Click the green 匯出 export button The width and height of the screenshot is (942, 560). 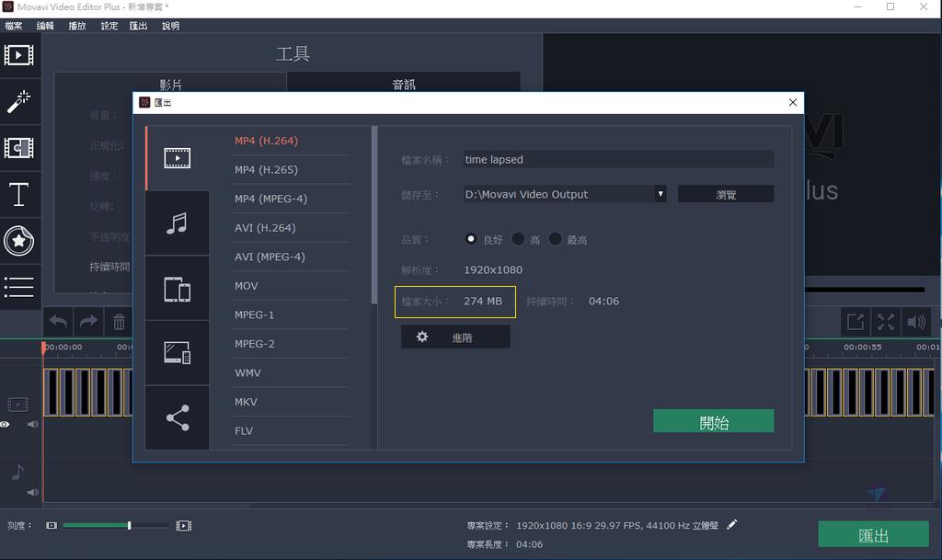tap(874, 534)
